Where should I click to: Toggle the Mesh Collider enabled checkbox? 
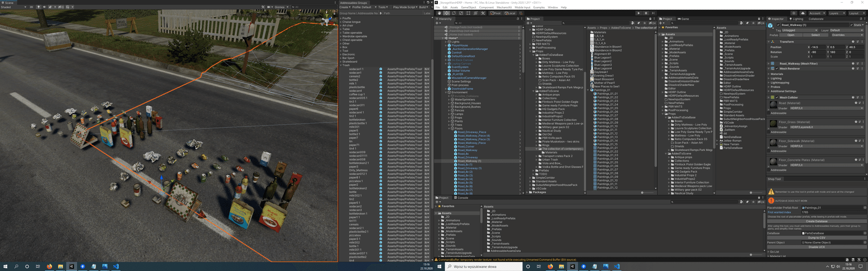coord(777,98)
